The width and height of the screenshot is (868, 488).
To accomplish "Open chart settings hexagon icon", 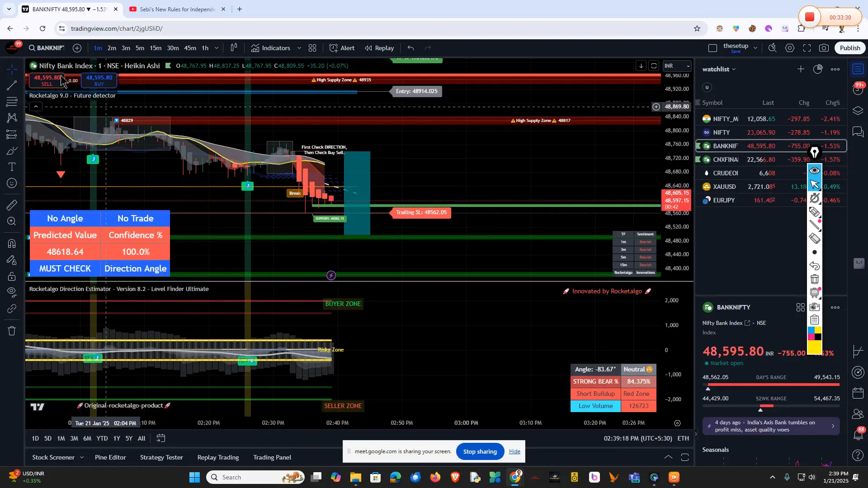I will pos(790,48).
